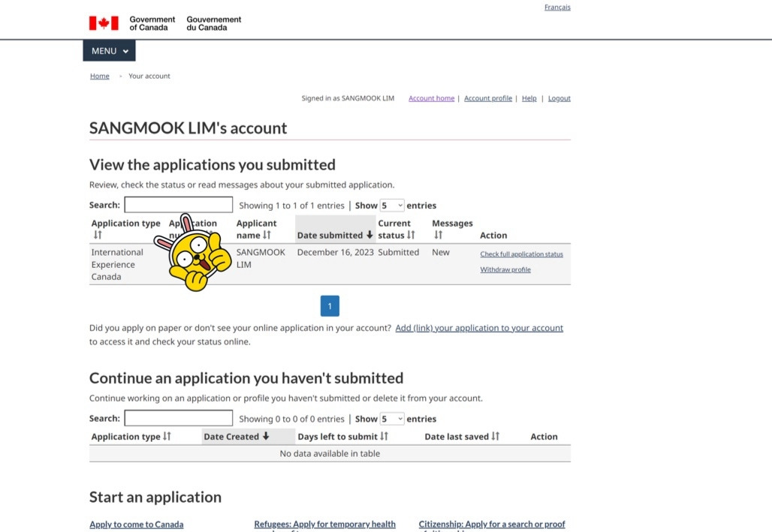The height and width of the screenshot is (532, 772).
Task: Open the Help link
Action: [x=529, y=98]
